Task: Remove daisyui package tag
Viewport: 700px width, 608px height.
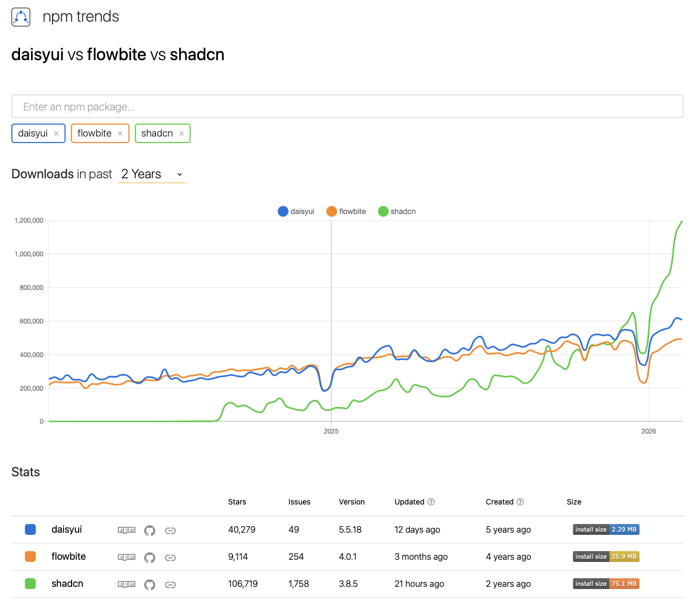Action: pyautogui.click(x=56, y=134)
